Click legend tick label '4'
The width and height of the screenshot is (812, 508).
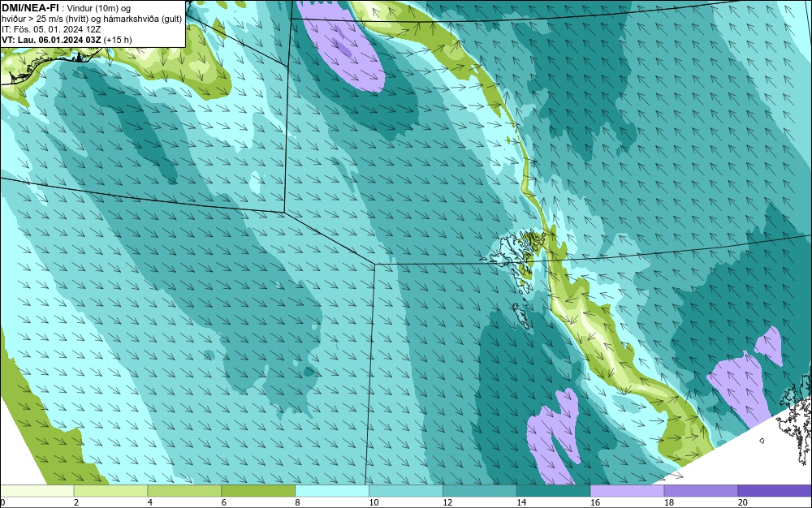tap(149, 502)
